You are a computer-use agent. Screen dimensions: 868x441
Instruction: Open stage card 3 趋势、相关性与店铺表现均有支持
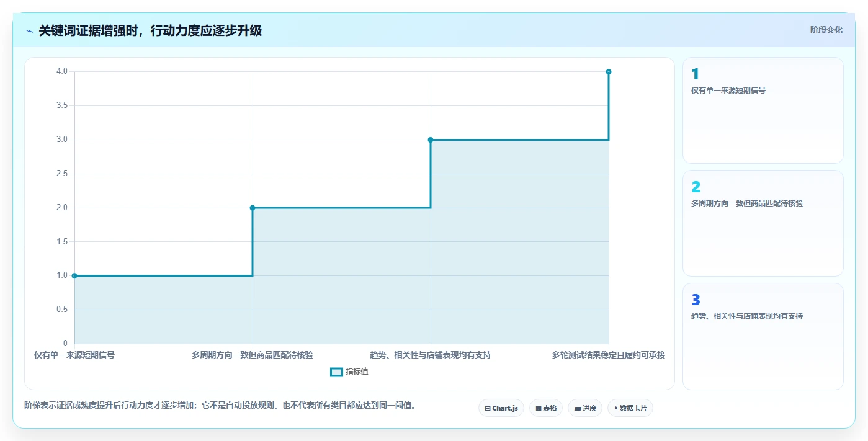point(763,336)
